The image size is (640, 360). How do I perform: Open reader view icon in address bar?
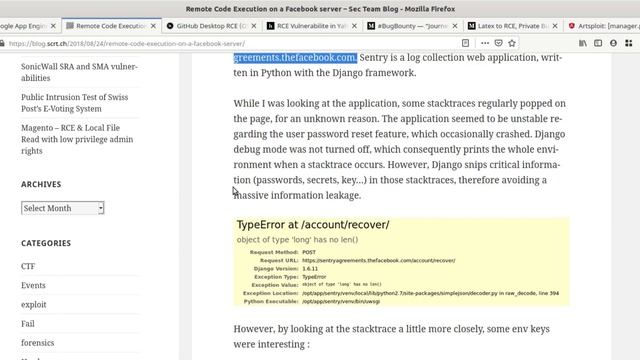tap(465, 43)
